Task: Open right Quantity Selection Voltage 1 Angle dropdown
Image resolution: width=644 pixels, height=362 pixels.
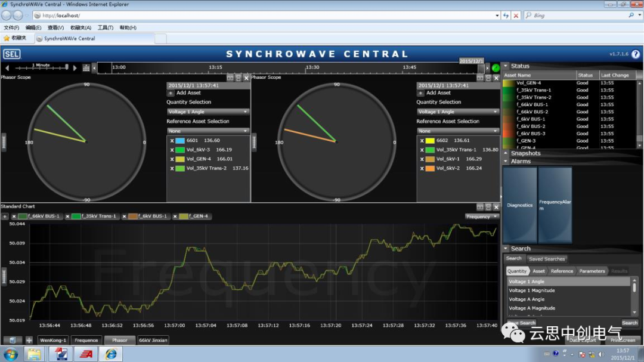Action: (457, 112)
